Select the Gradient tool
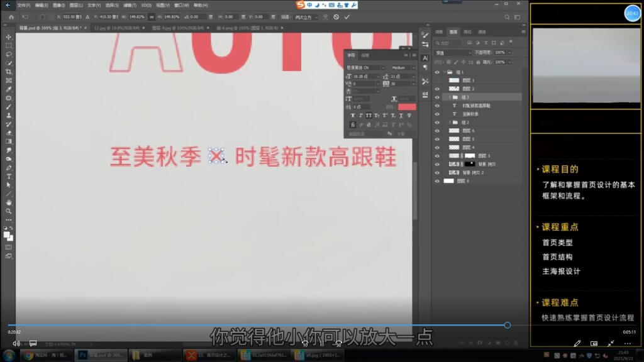 click(9, 141)
